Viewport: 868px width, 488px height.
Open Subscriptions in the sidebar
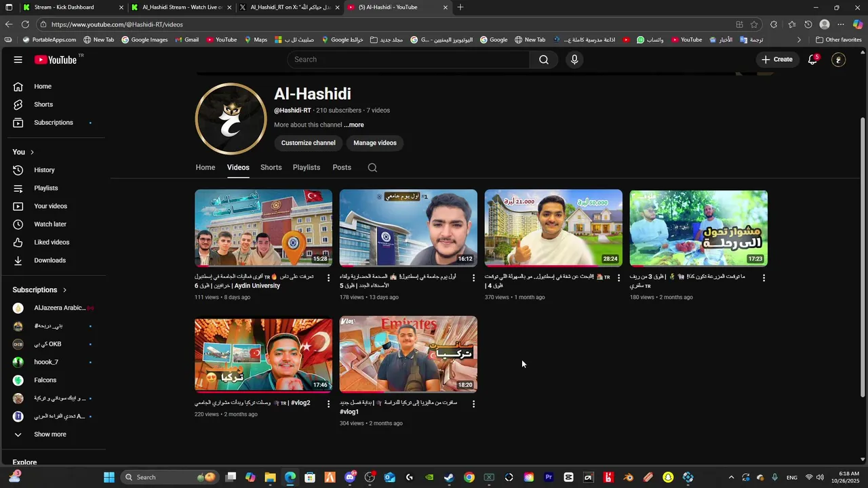54,123
